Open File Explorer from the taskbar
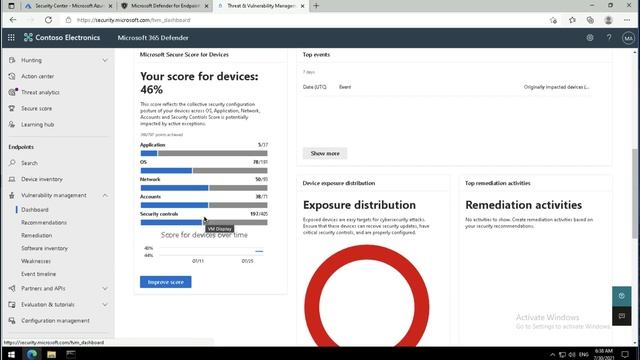The width and height of the screenshot is (640, 360). point(51,354)
